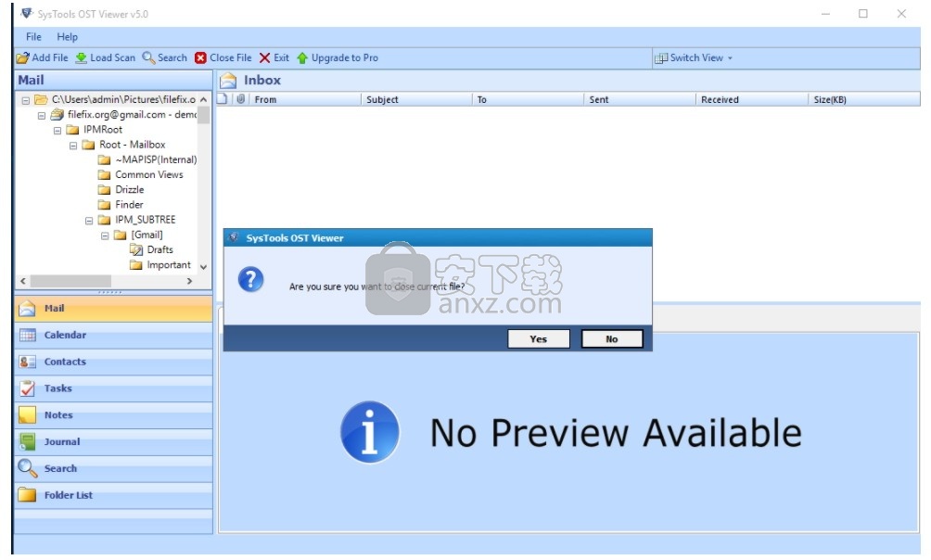Image resolution: width=931 pixels, height=560 pixels.
Task: Click the Calendar grid icon
Action: 27,335
